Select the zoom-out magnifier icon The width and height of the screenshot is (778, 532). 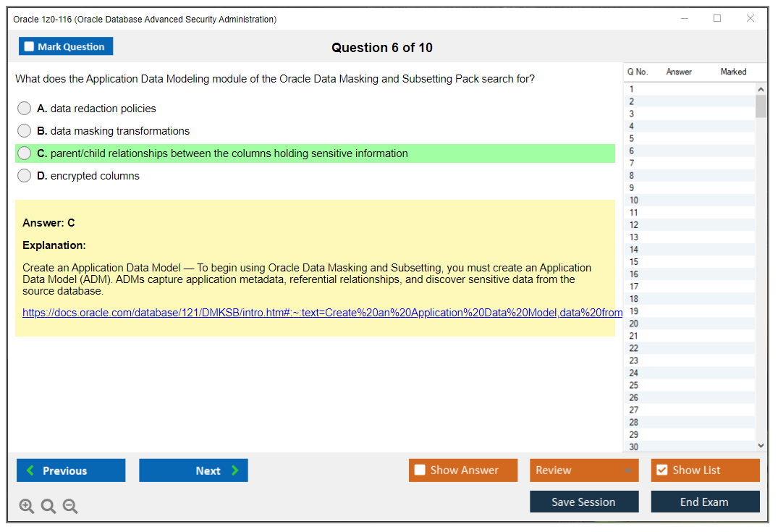pos(70,506)
